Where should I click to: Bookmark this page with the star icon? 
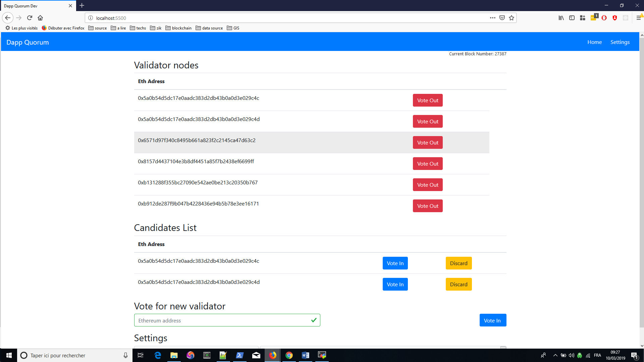(512, 18)
